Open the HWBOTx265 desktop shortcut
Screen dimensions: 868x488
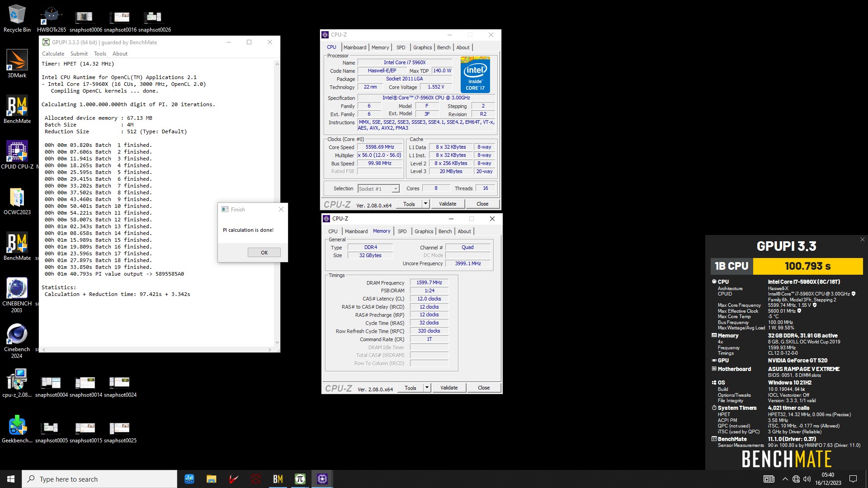(x=51, y=18)
